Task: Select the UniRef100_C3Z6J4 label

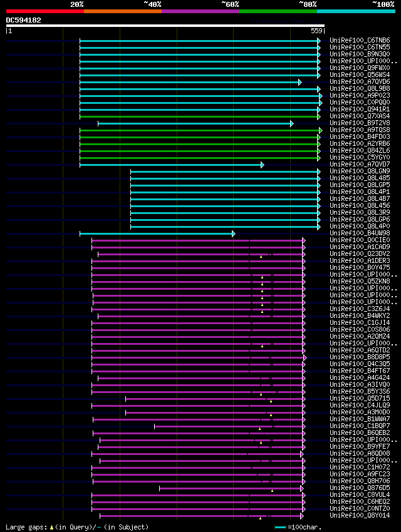Action: tap(360, 309)
